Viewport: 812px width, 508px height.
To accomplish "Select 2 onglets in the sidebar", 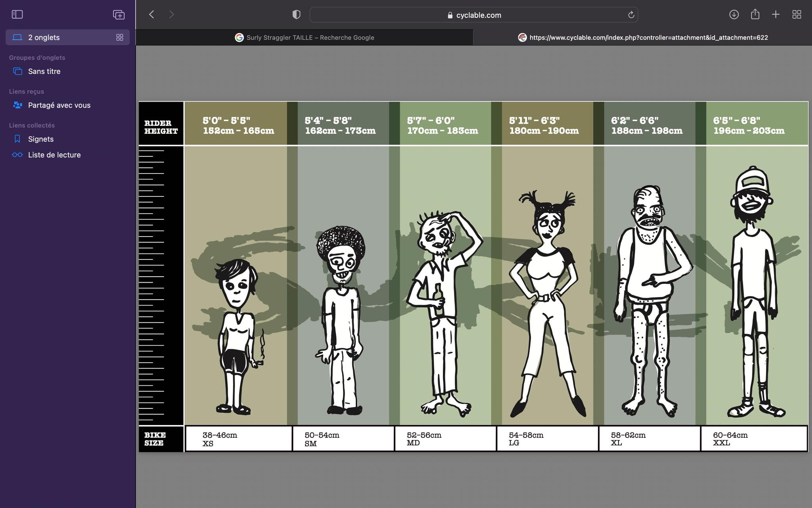I will [67, 37].
